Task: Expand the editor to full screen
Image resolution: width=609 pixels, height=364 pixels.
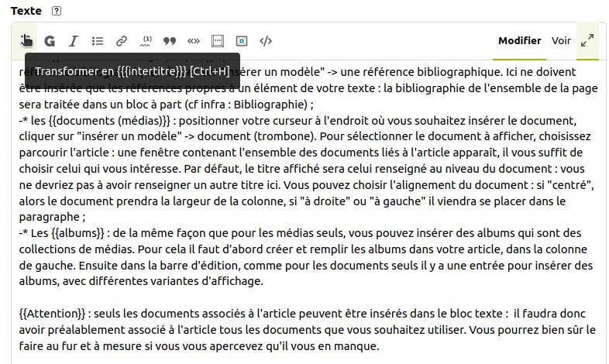Action: (x=588, y=41)
